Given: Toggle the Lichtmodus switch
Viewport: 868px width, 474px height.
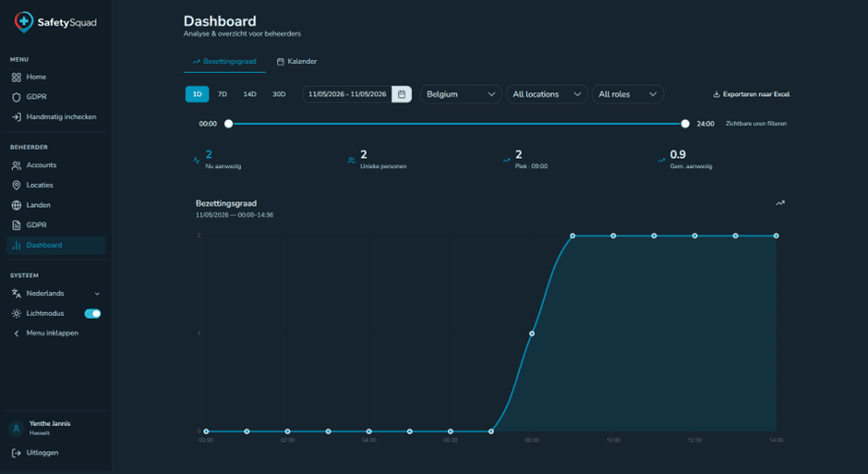Looking at the screenshot, I should coord(92,313).
